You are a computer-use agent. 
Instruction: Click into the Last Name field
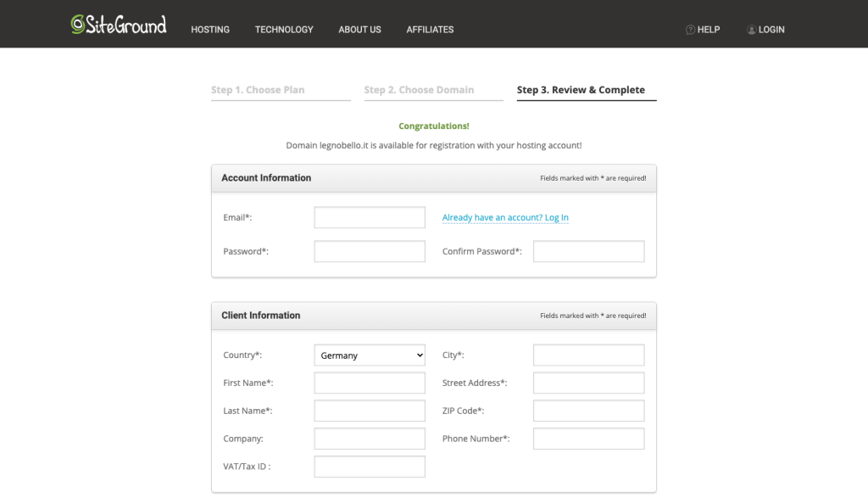pyautogui.click(x=370, y=411)
